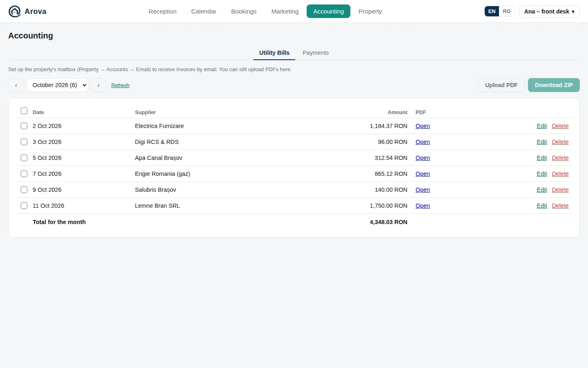The width and height of the screenshot is (588, 368).
Task: Go to next month arrow
Action: coord(98,85)
